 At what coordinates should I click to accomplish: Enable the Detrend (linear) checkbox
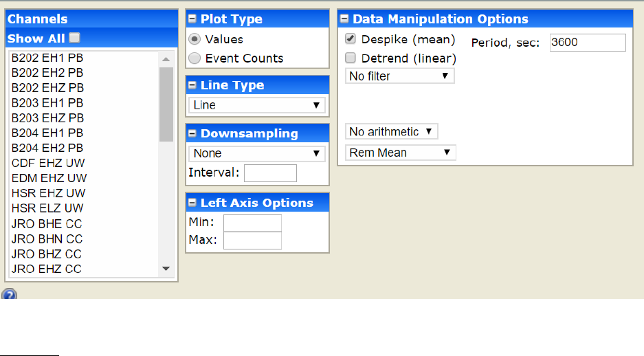pyautogui.click(x=351, y=58)
